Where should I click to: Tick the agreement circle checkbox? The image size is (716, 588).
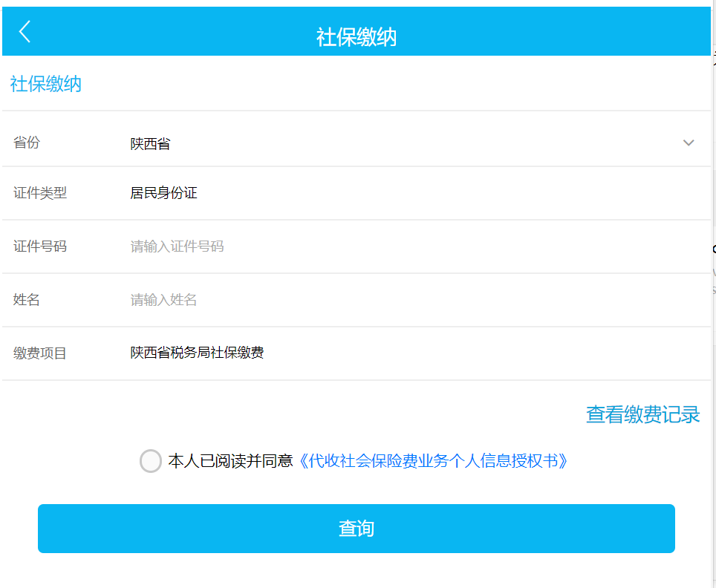(x=151, y=461)
